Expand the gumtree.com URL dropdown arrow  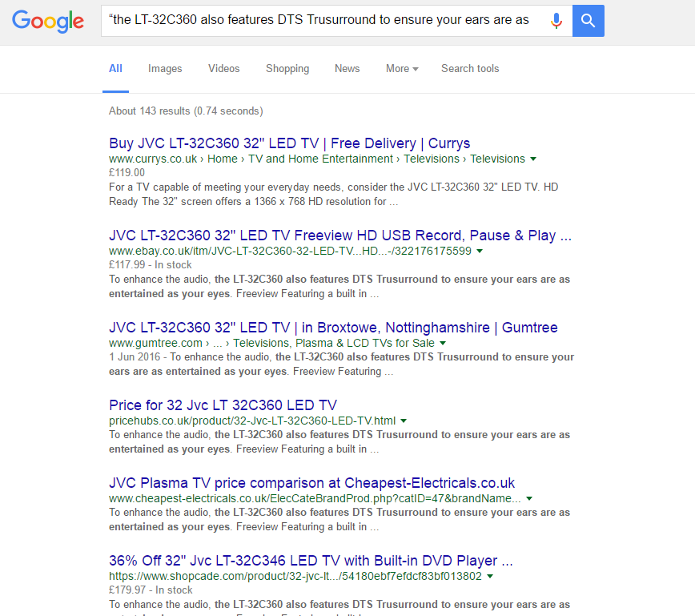[442, 344]
